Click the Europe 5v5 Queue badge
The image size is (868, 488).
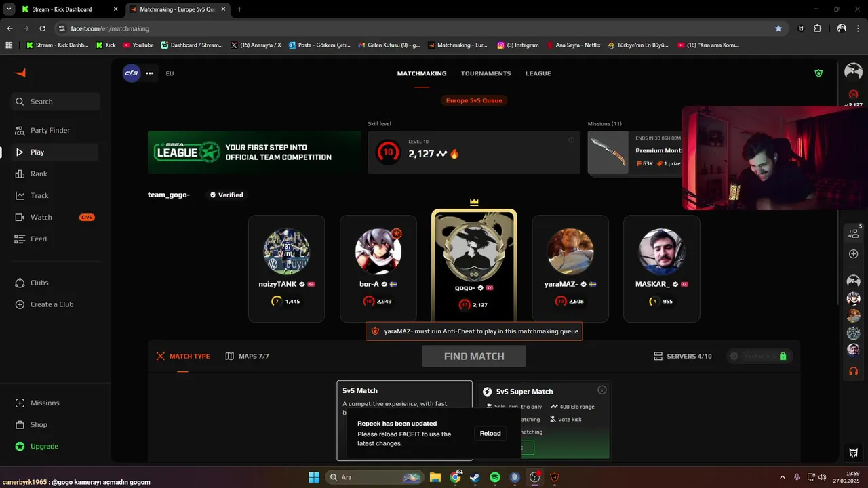(x=474, y=100)
